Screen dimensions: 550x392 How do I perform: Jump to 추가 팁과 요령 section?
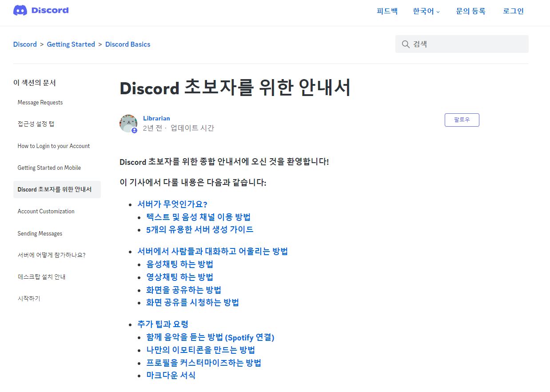163,324
